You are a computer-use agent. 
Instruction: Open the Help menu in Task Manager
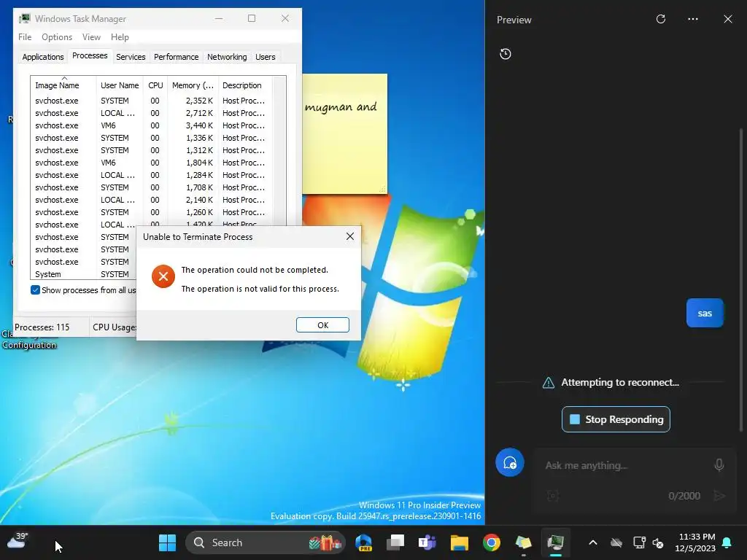pyautogui.click(x=120, y=36)
